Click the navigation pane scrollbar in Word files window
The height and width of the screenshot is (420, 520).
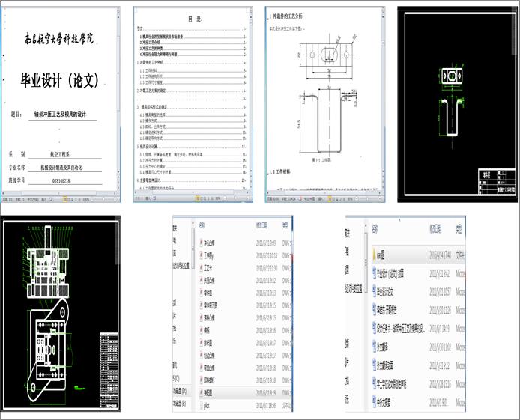(366, 264)
